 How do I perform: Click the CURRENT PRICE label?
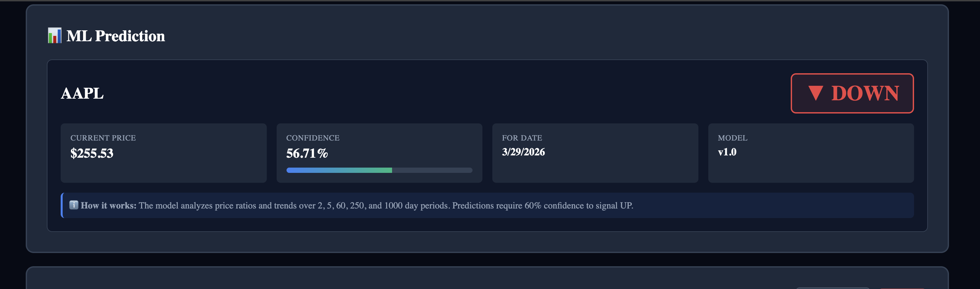[x=103, y=138]
